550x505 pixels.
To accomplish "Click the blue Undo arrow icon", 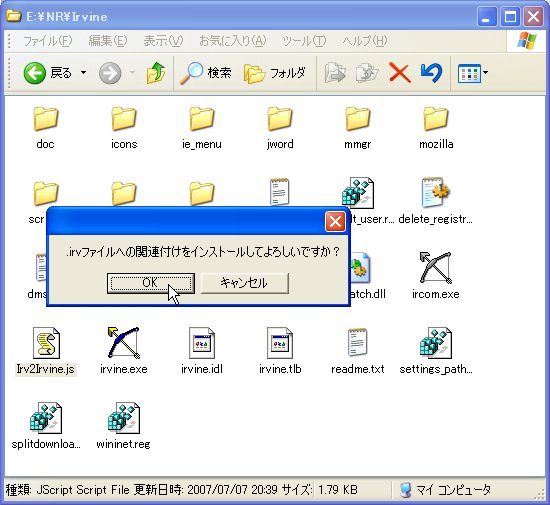I will [431, 73].
